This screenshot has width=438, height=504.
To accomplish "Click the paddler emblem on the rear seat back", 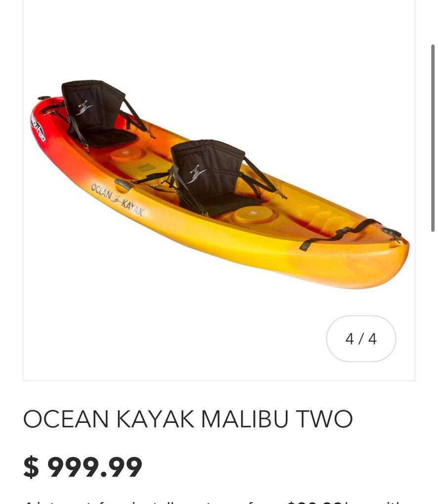I will [x=84, y=107].
